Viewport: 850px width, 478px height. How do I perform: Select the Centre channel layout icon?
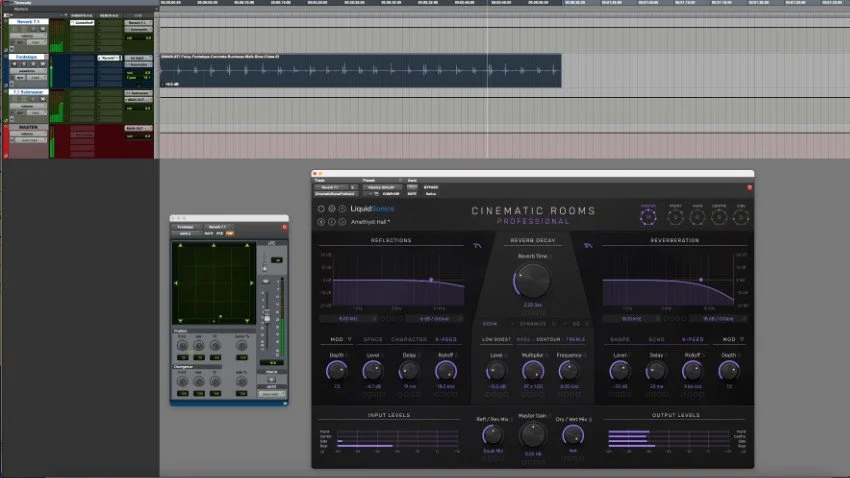[x=719, y=217]
